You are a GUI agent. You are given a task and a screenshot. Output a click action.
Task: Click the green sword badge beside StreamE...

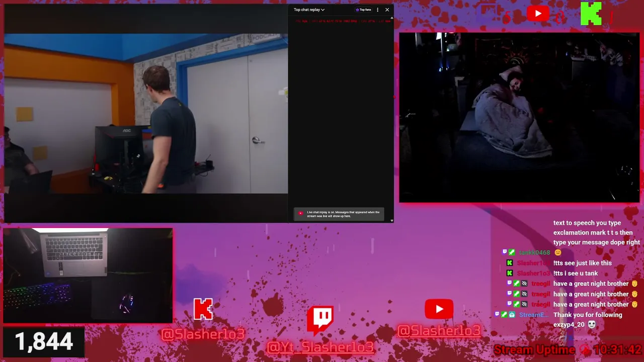[x=504, y=315]
